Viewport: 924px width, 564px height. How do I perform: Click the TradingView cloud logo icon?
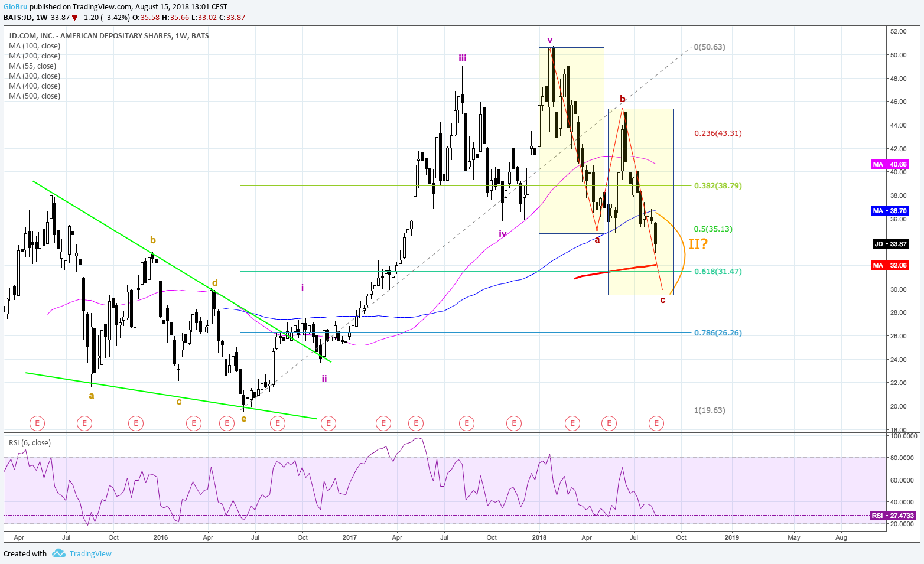click(58, 553)
